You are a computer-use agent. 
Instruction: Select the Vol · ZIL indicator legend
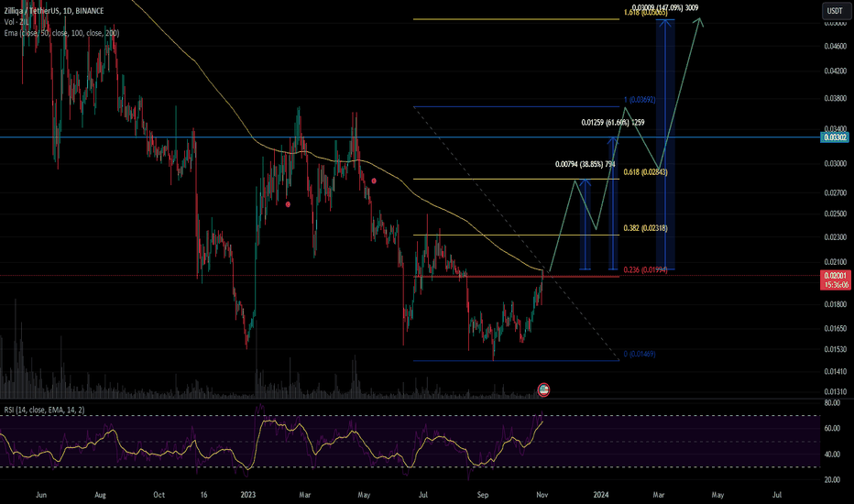16,22
